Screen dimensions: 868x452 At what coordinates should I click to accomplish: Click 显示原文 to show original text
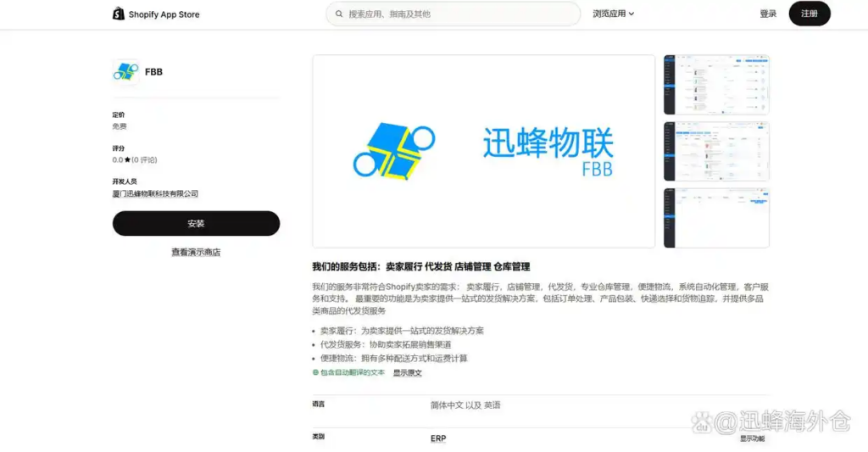point(408,373)
